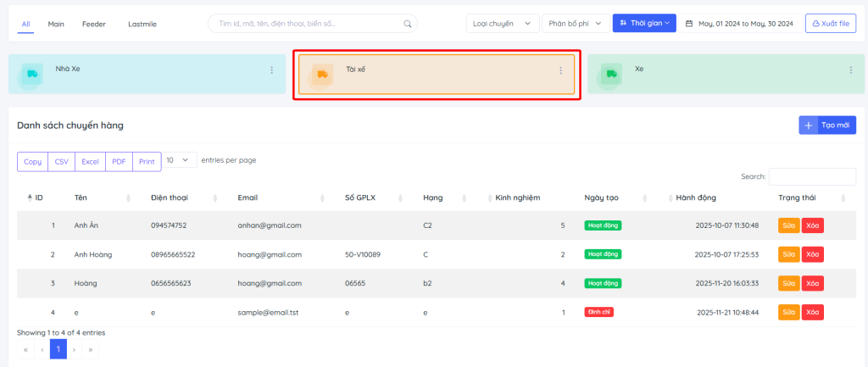Switch to the Feeder tab
This screenshot has width=868, height=367.
[x=93, y=24]
